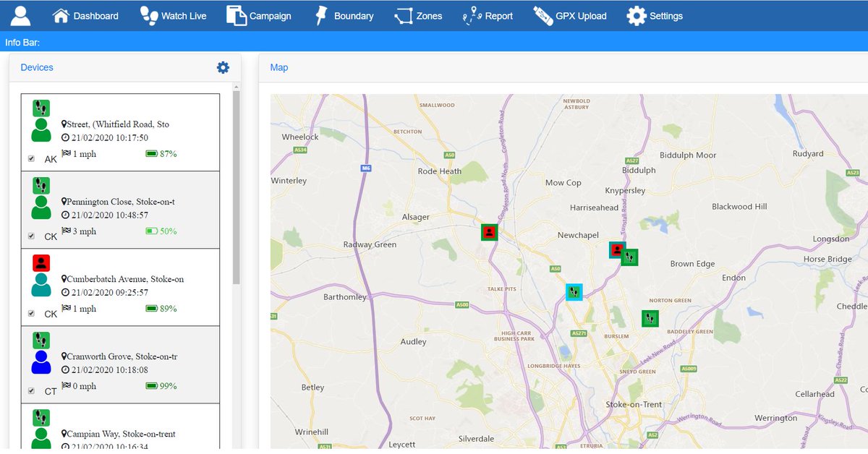Click the Devices panel gear icon

point(223,67)
